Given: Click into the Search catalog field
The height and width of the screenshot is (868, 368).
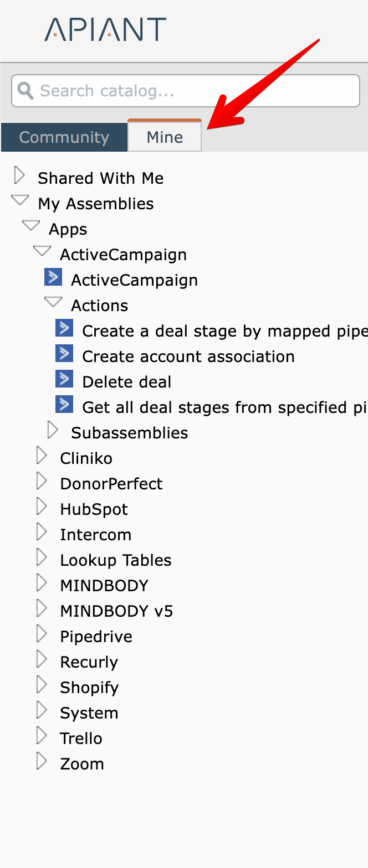Looking at the screenshot, I should 194,91.
